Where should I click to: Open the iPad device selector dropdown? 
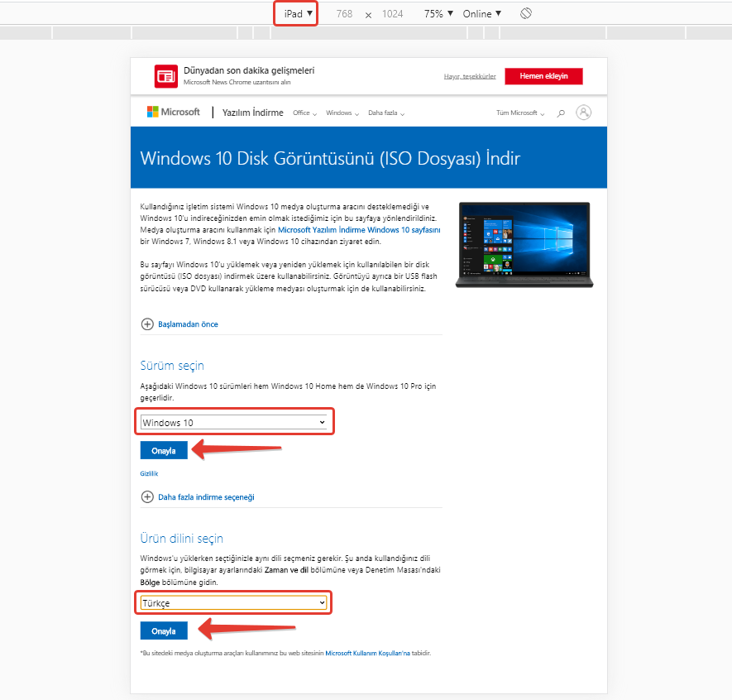tap(297, 14)
